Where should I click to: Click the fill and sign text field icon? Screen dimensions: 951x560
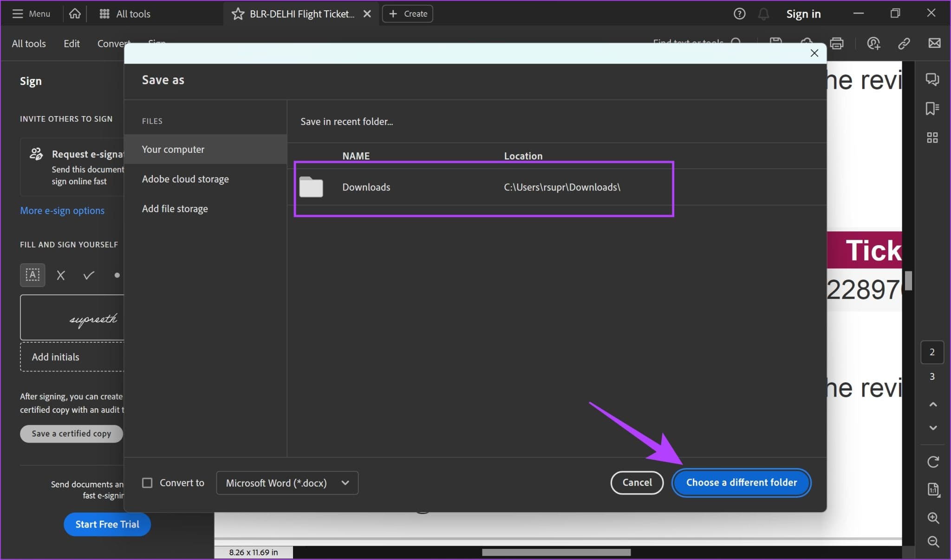pyautogui.click(x=33, y=275)
